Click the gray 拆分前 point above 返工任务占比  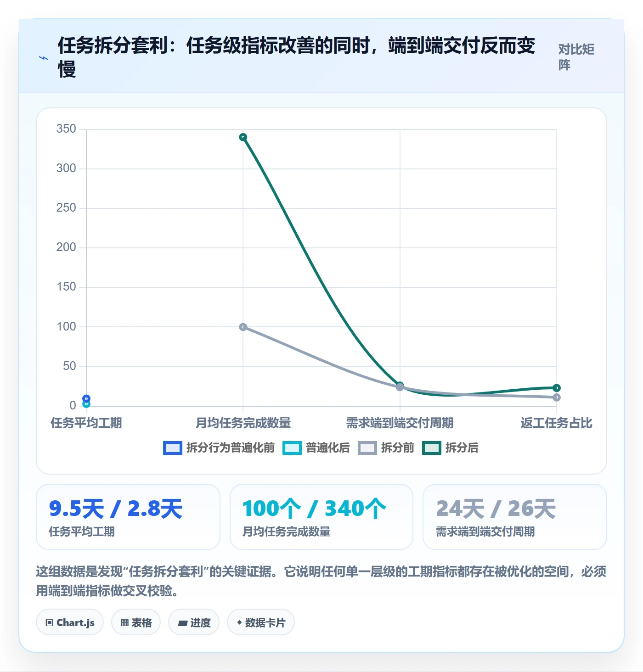557,398
